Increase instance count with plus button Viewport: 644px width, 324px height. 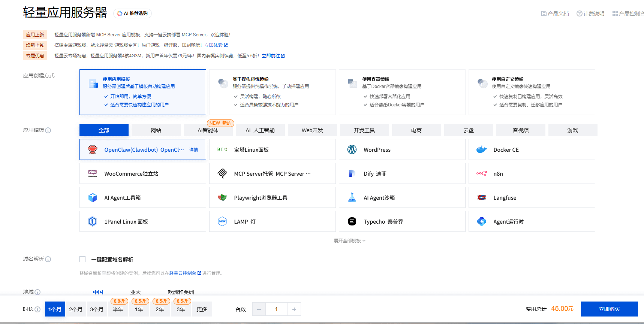[x=294, y=309]
